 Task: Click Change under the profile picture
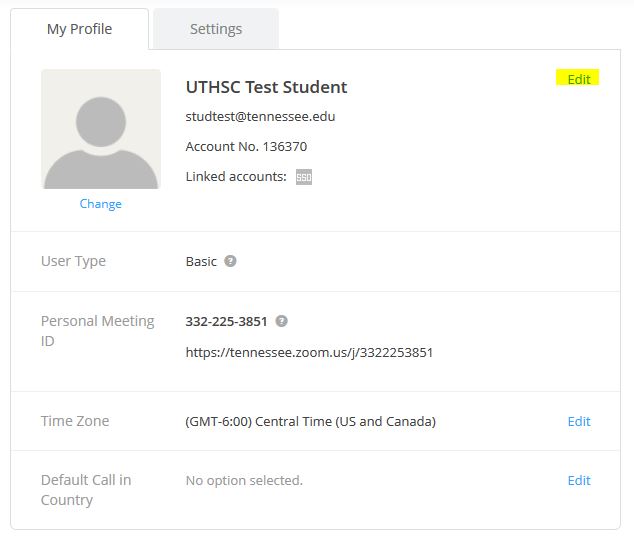tap(100, 204)
